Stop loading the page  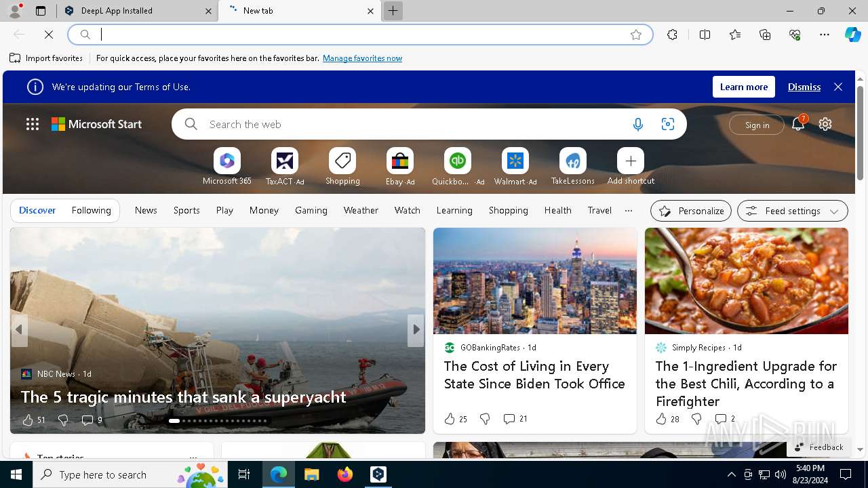click(49, 35)
